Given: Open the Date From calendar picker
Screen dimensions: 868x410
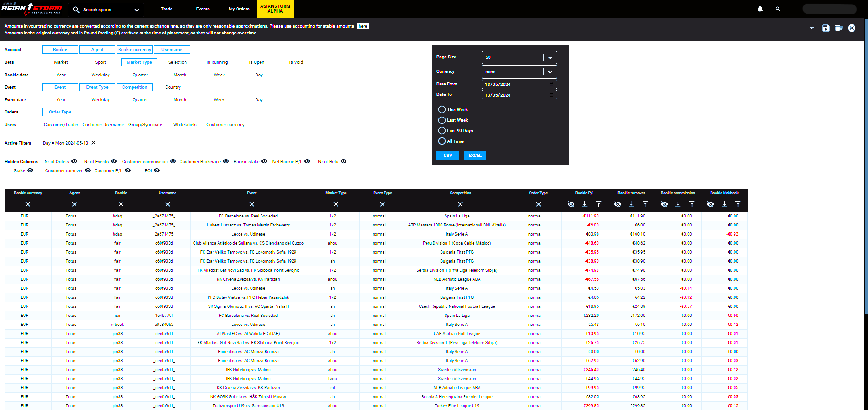Looking at the screenshot, I should pos(551,85).
